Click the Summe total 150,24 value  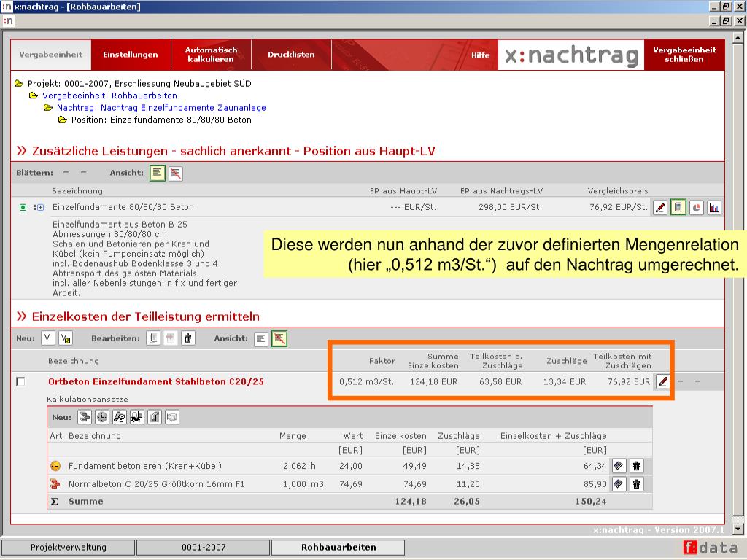[x=591, y=502]
